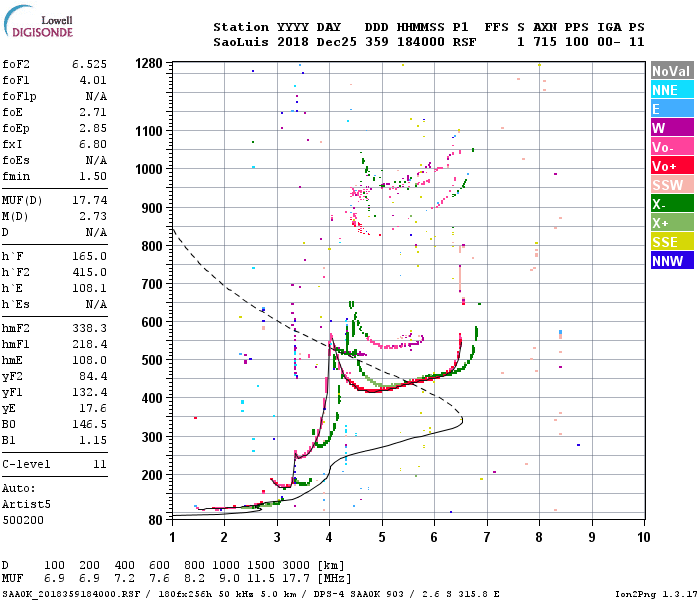Screen dimensions: 700x600
Task: Click the 500 height axis label
Action: tap(152, 360)
